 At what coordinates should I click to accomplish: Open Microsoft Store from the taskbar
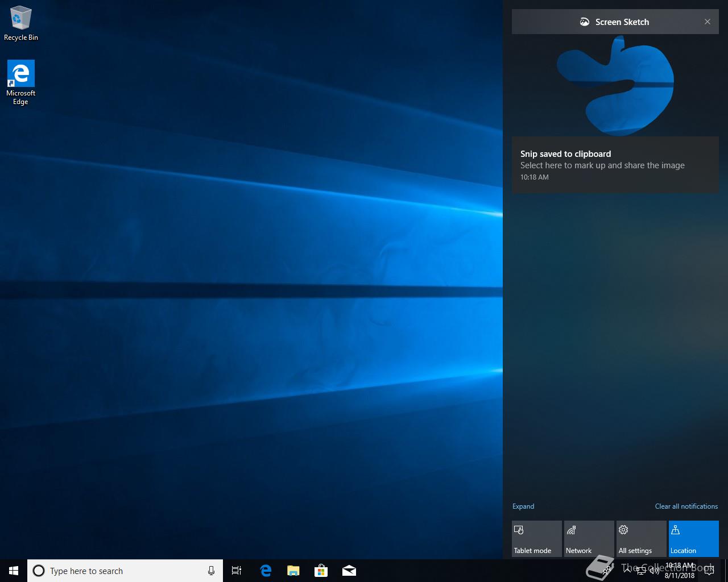(x=321, y=571)
